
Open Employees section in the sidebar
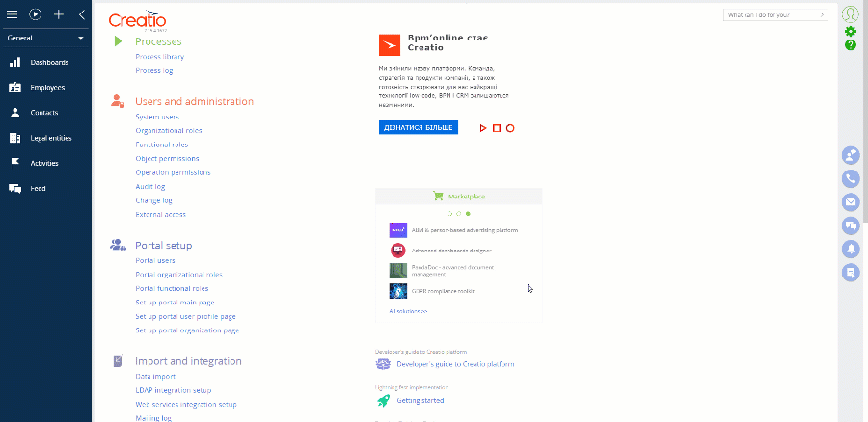pyautogui.click(x=47, y=88)
